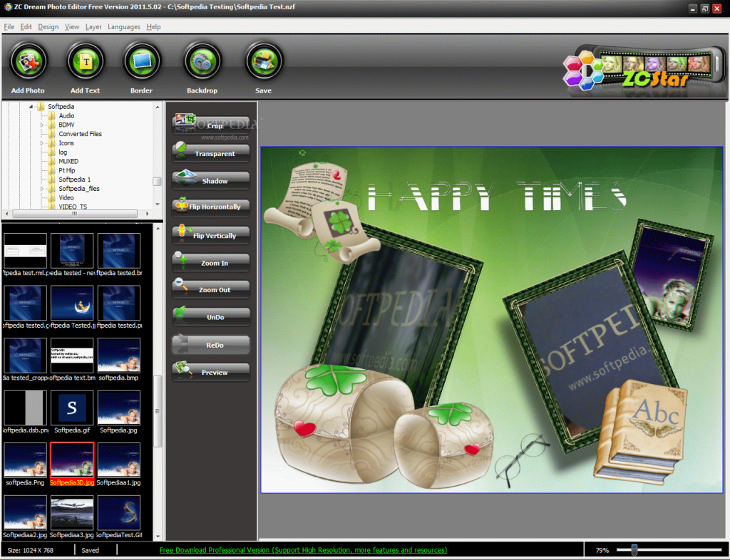Image resolution: width=730 pixels, height=560 pixels.
Task: Open the Help menu
Action: pyautogui.click(x=154, y=26)
